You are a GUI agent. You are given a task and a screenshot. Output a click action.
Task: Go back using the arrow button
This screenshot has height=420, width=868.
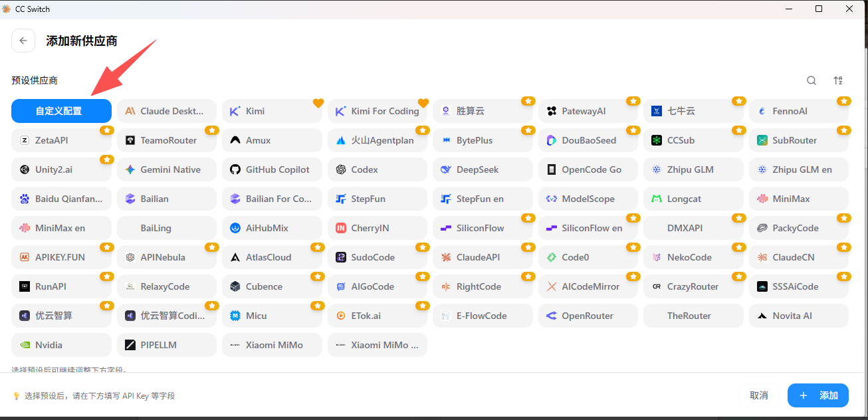click(23, 41)
